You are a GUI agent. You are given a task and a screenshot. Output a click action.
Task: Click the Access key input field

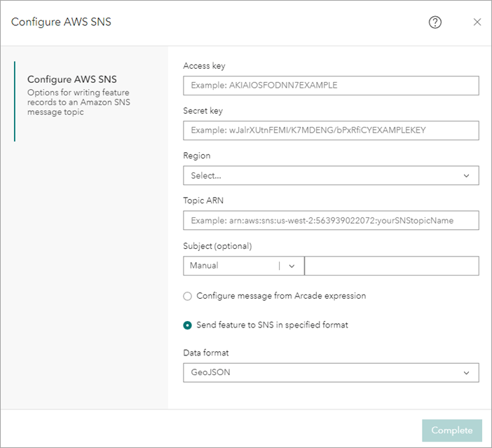[x=331, y=86]
